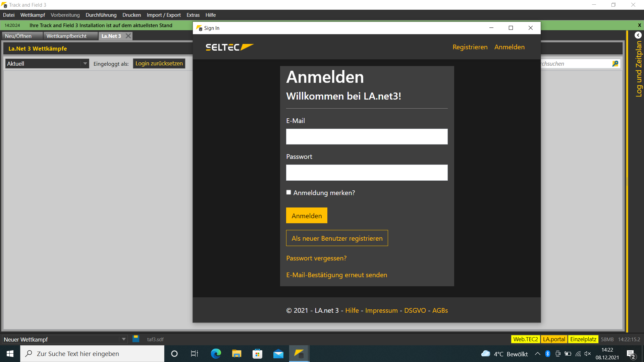Click the weather cloud icon in the taskbar

(485, 354)
